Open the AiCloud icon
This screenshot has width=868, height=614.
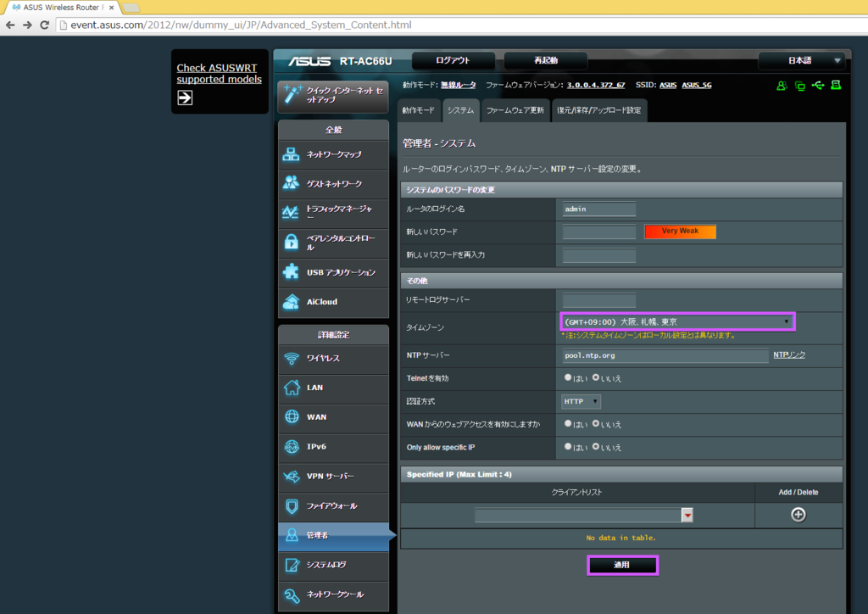point(291,302)
